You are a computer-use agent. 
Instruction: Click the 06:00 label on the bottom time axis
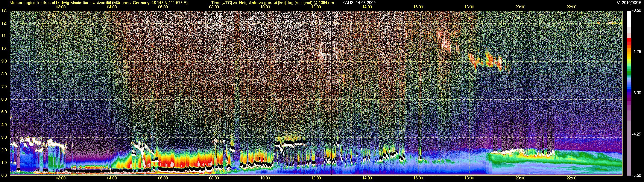click(163, 178)
